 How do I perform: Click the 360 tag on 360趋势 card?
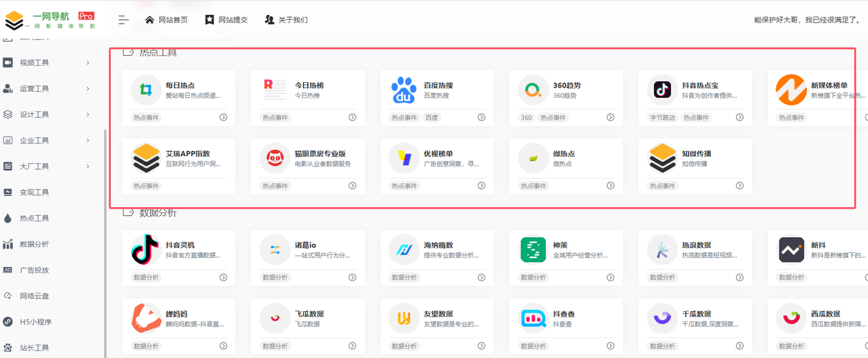(x=526, y=118)
